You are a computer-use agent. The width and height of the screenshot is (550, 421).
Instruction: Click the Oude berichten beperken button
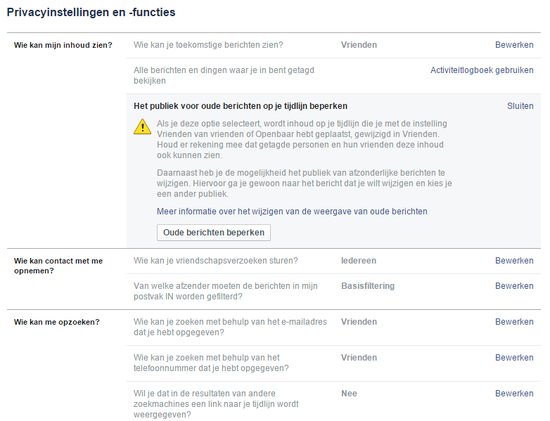click(214, 233)
